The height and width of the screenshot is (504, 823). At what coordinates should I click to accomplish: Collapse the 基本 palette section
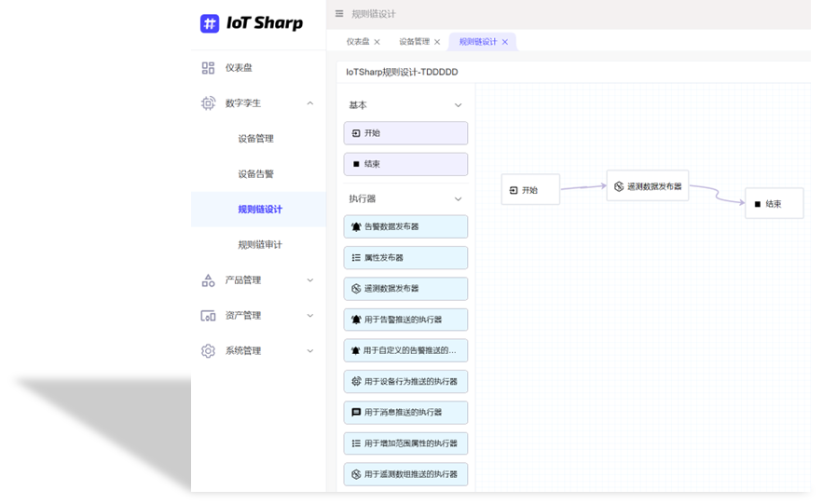[x=459, y=105]
